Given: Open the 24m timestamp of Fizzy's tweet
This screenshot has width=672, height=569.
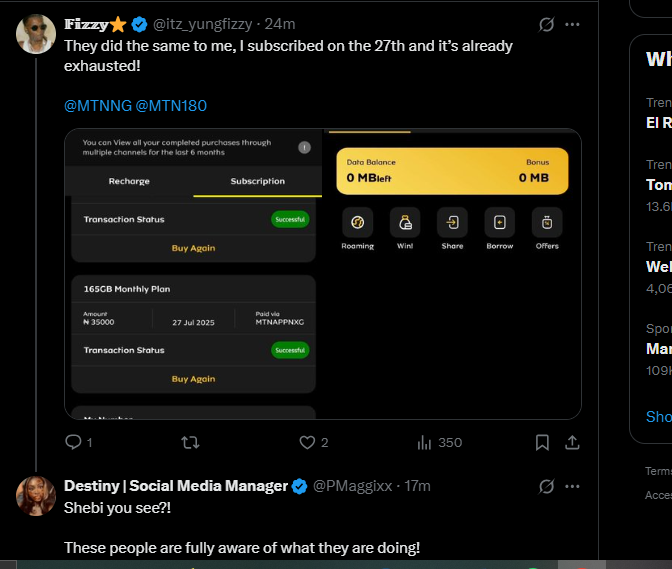Looking at the screenshot, I should (x=280, y=24).
